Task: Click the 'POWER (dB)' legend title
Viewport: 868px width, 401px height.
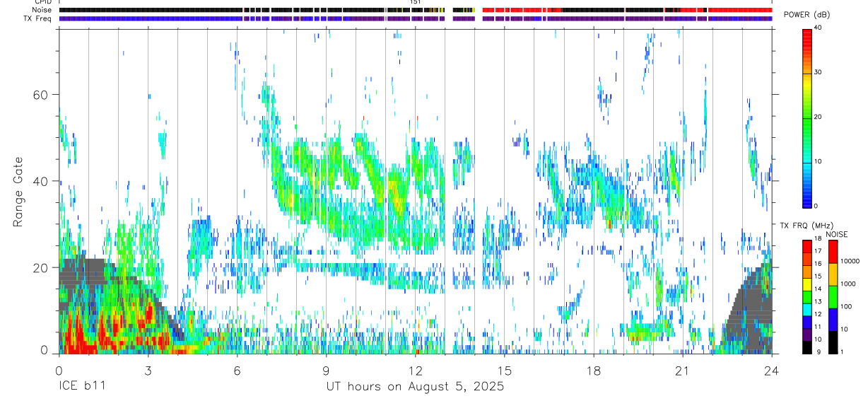Action: click(x=807, y=15)
